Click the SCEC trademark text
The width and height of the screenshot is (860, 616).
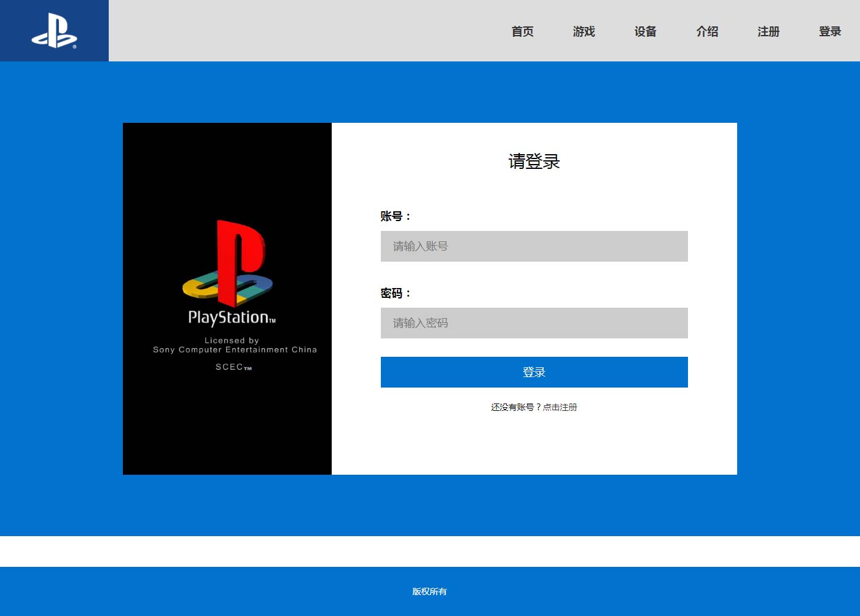point(233,367)
